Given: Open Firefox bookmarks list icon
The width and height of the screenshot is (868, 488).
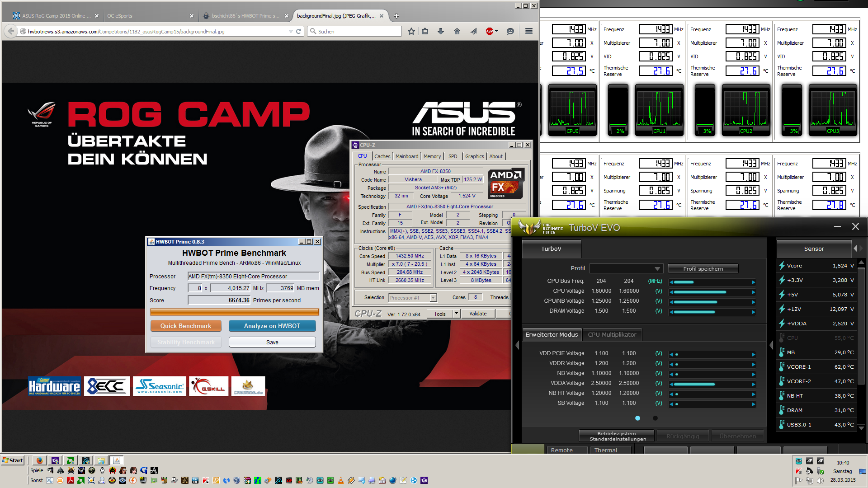Looking at the screenshot, I should click(425, 31).
